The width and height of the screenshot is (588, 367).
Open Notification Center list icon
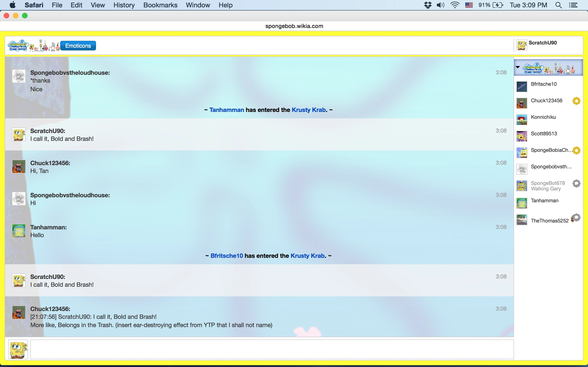click(x=573, y=5)
